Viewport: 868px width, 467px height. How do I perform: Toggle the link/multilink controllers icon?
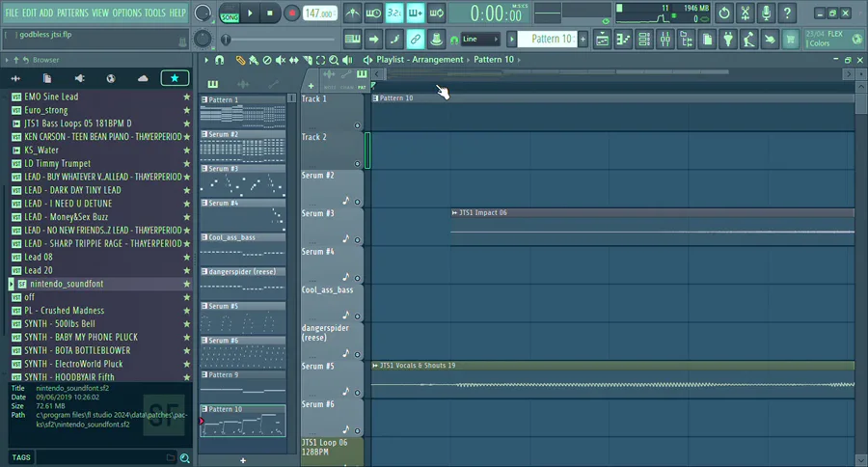click(415, 40)
